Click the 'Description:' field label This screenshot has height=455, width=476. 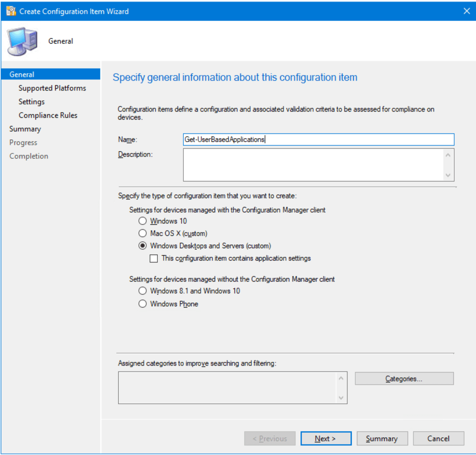tap(135, 155)
